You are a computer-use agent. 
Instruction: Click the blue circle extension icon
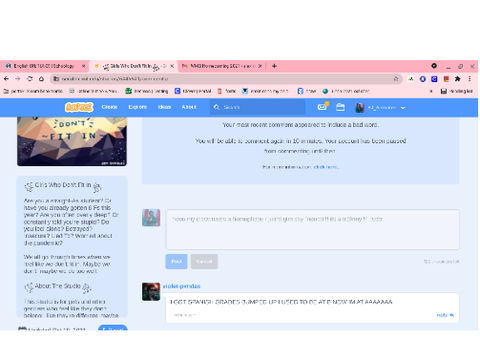click(423, 79)
